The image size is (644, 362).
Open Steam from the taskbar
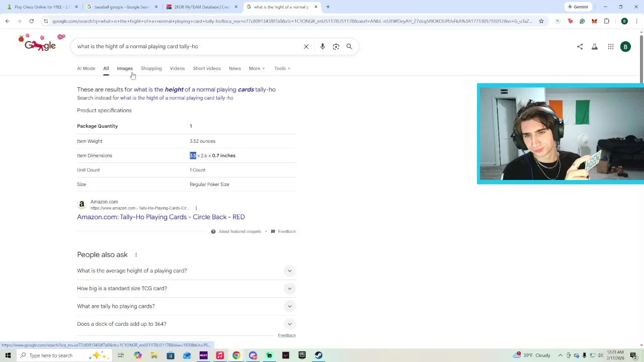[x=318, y=355]
